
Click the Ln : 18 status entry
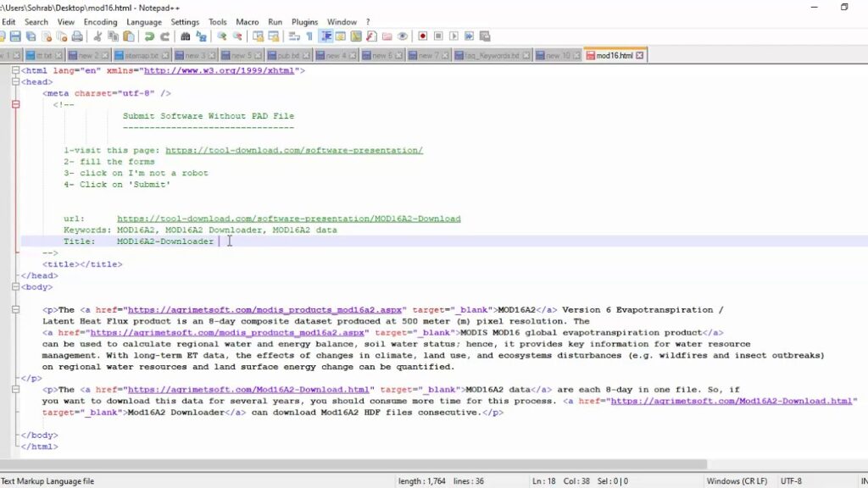click(544, 481)
